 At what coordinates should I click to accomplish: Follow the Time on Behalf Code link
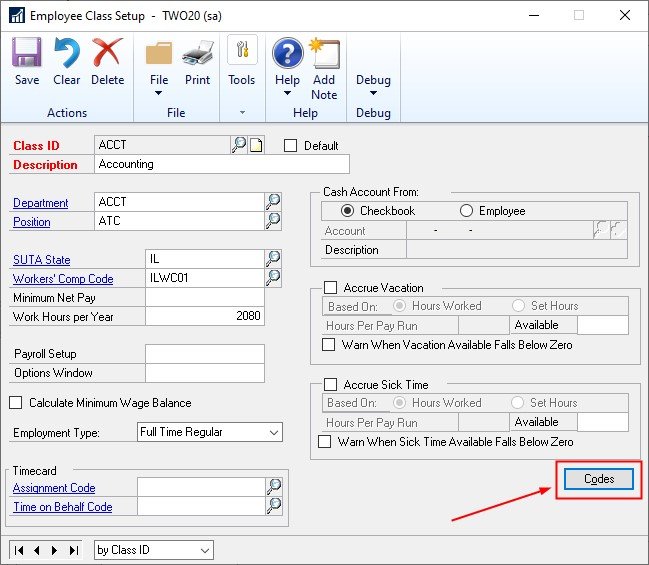click(62, 507)
